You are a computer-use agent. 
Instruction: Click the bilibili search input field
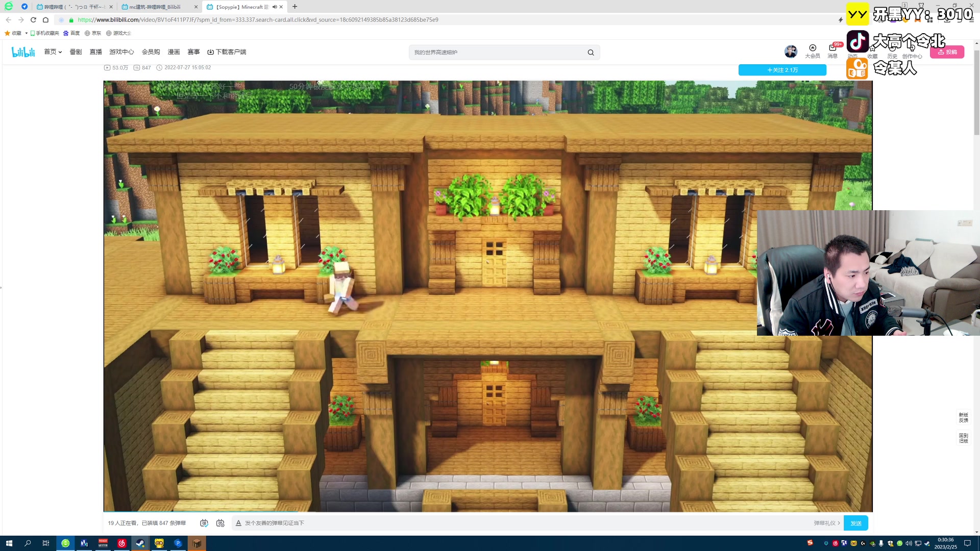point(498,53)
